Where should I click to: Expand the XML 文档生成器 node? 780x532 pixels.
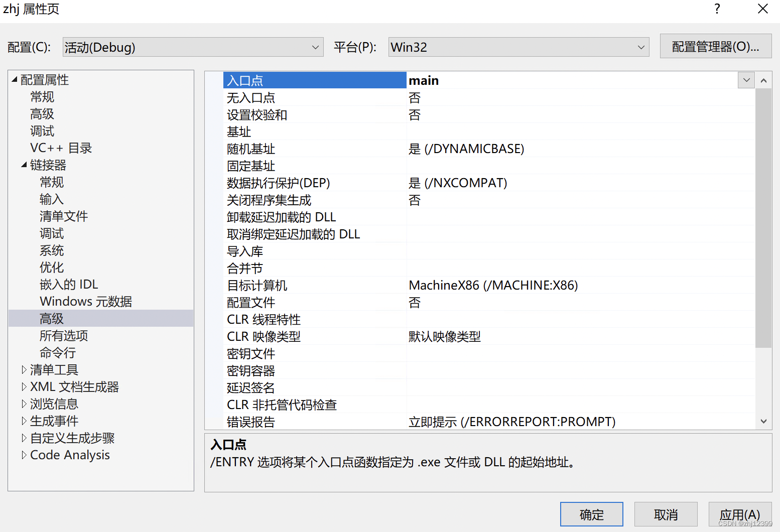click(24, 386)
